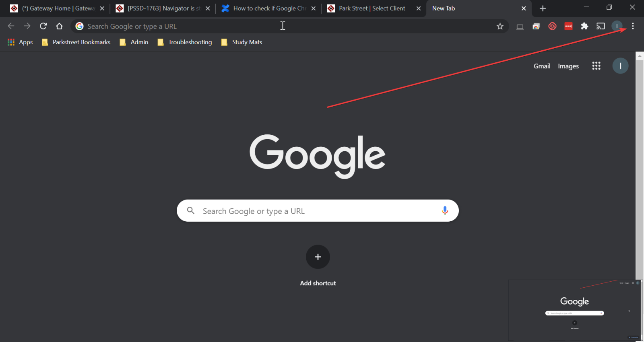Close the PSSD-1763 Navigator tab
The image size is (644, 342).
[208, 8]
